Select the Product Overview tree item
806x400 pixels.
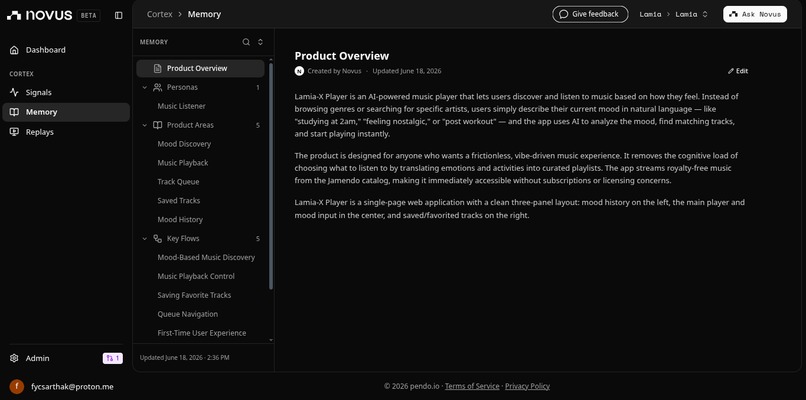[200, 68]
